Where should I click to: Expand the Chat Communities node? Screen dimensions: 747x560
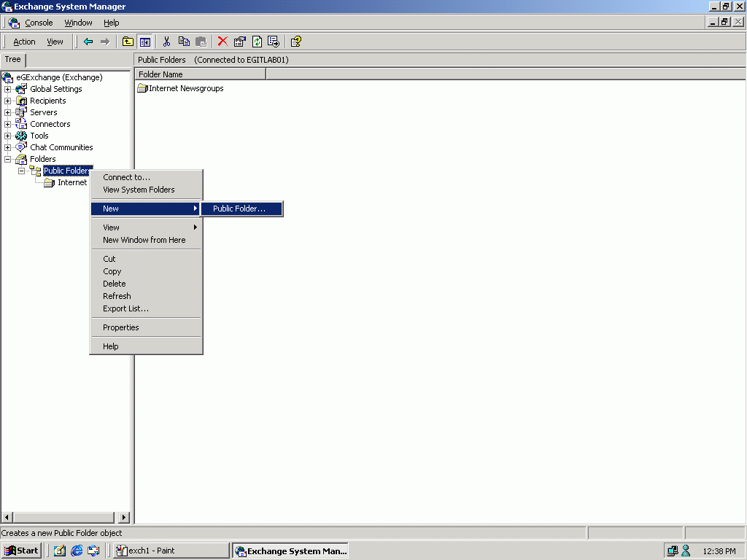7,147
